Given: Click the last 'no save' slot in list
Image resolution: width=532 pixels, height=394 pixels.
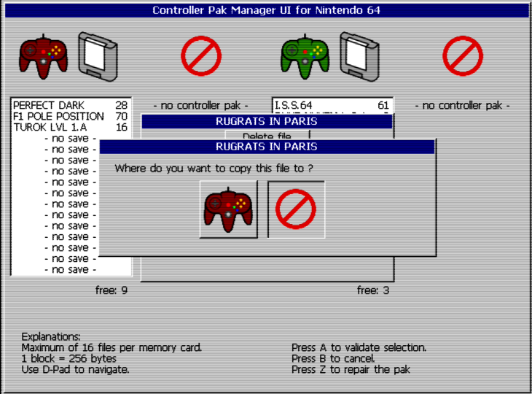Looking at the screenshot, I should tap(71, 270).
